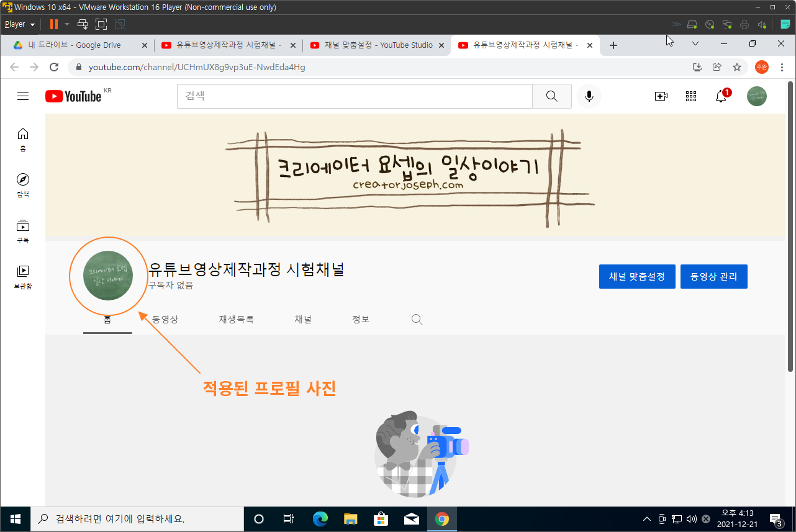Click the search magnifier button
The image size is (796, 532).
[x=551, y=96]
